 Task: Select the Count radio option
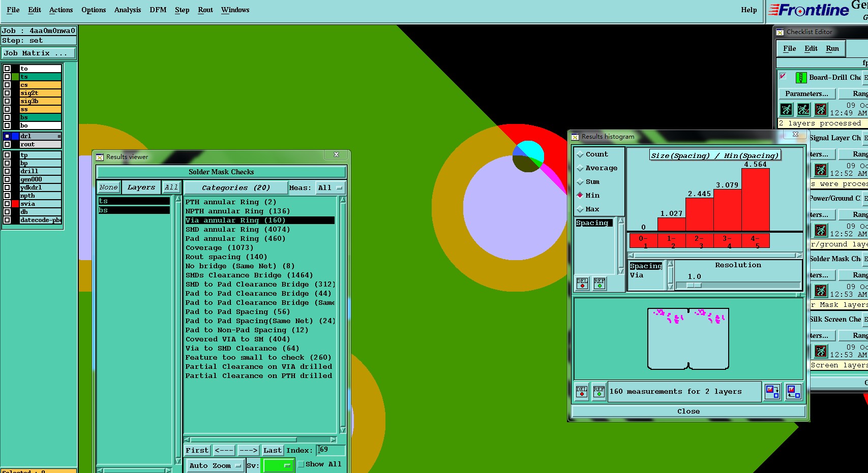[x=580, y=154]
